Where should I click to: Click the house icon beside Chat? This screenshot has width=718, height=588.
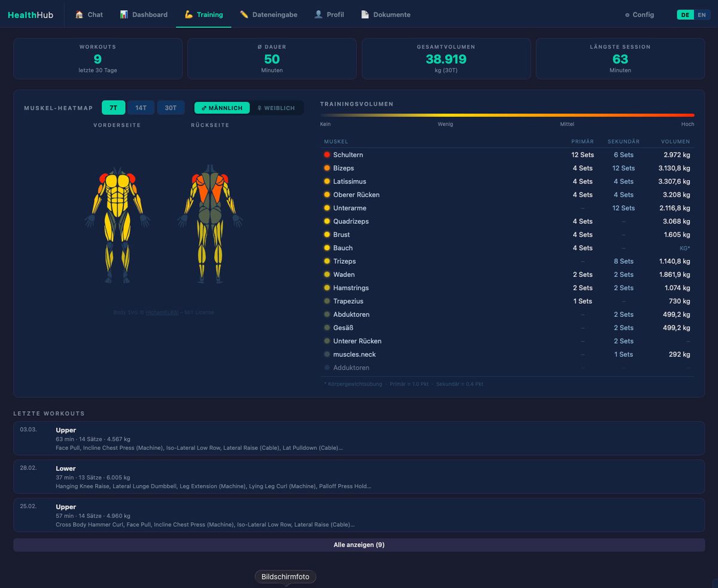point(79,14)
